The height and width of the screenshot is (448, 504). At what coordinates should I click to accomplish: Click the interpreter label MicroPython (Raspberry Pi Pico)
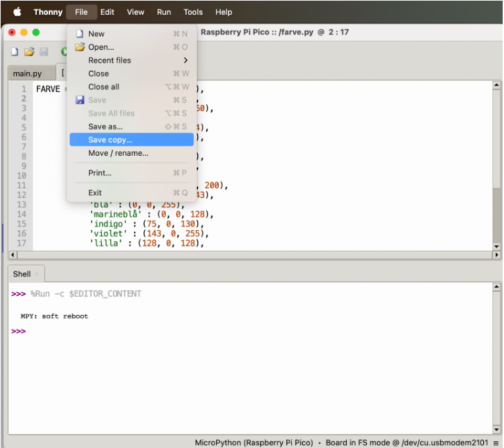254,443
